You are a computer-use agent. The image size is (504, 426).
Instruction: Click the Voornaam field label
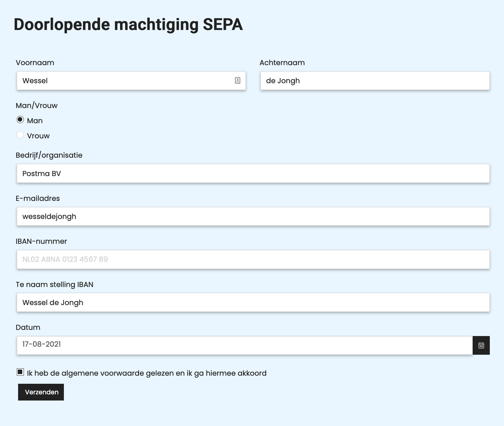35,63
